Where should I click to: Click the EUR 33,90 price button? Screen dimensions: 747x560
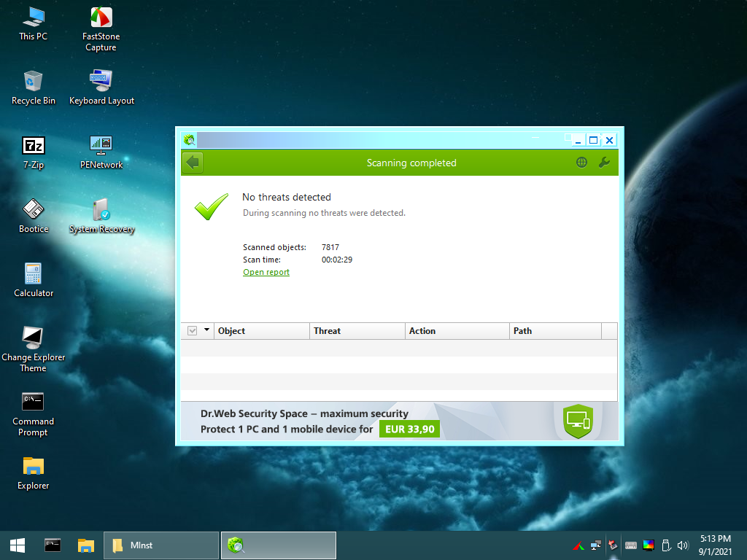click(x=410, y=429)
